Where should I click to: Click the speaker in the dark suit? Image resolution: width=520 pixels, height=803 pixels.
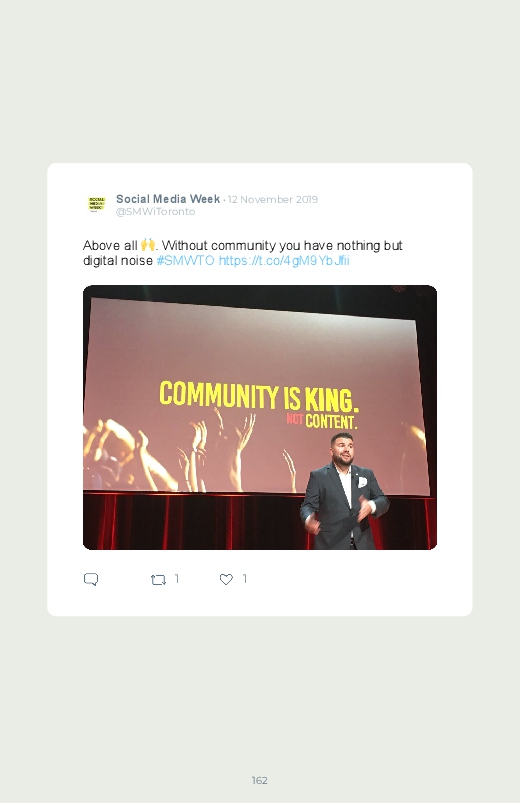(343, 492)
